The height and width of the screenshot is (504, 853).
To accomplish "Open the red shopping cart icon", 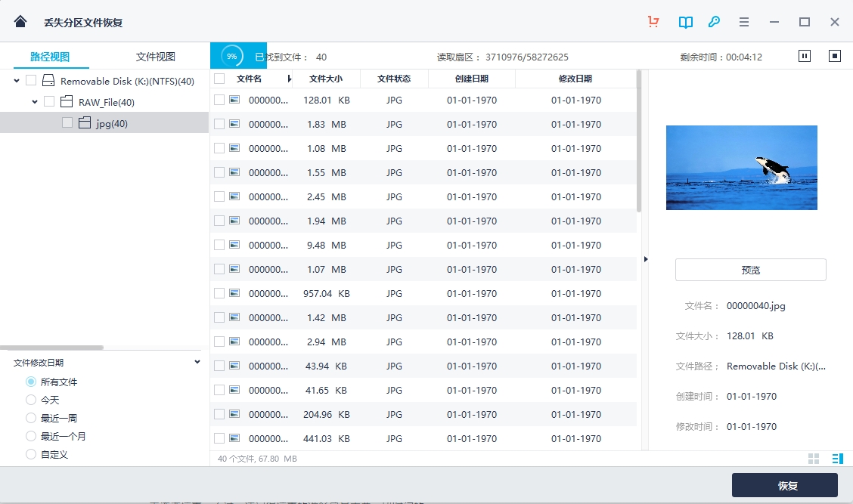I will tap(653, 22).
